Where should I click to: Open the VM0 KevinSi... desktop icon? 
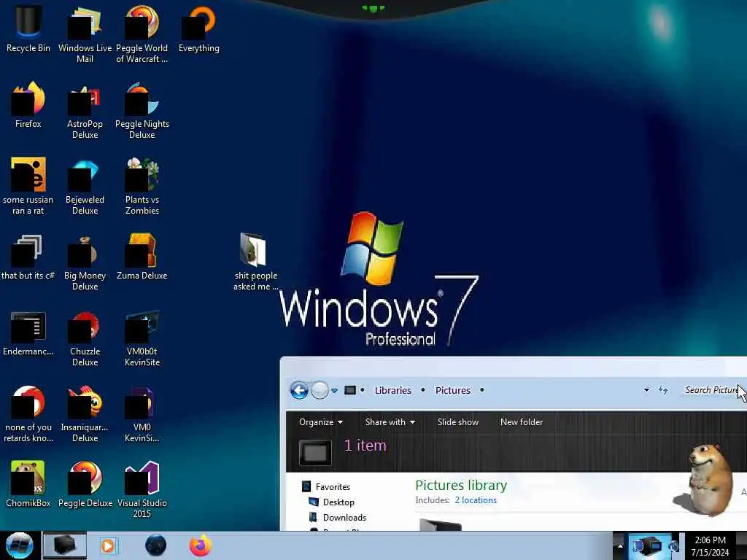click(142, 414)
